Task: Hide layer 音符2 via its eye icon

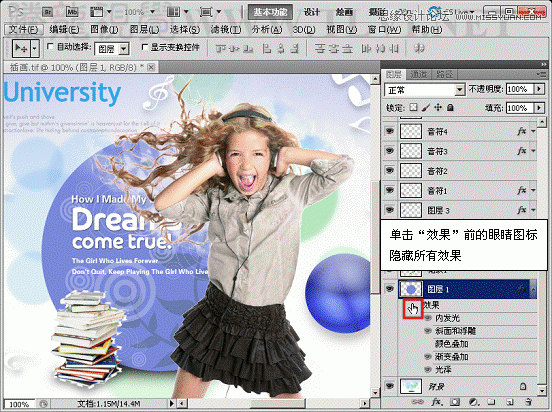Action: coord(390,170)
